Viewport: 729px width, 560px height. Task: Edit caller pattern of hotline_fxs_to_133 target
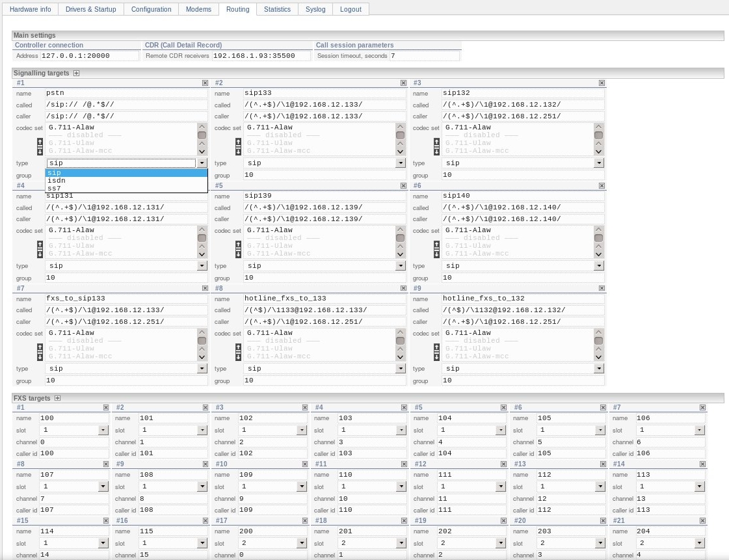tap(325, 321)
